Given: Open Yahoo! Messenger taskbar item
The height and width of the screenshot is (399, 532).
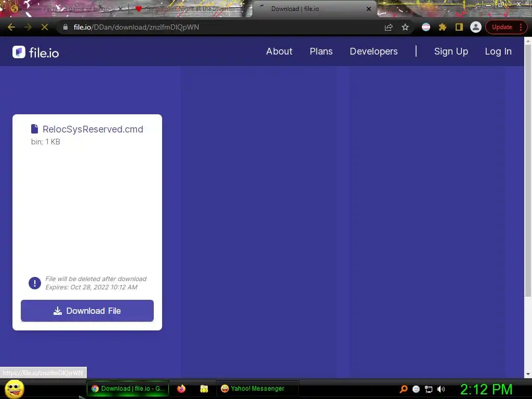Looking at the screenshot, I should point(257,389).
